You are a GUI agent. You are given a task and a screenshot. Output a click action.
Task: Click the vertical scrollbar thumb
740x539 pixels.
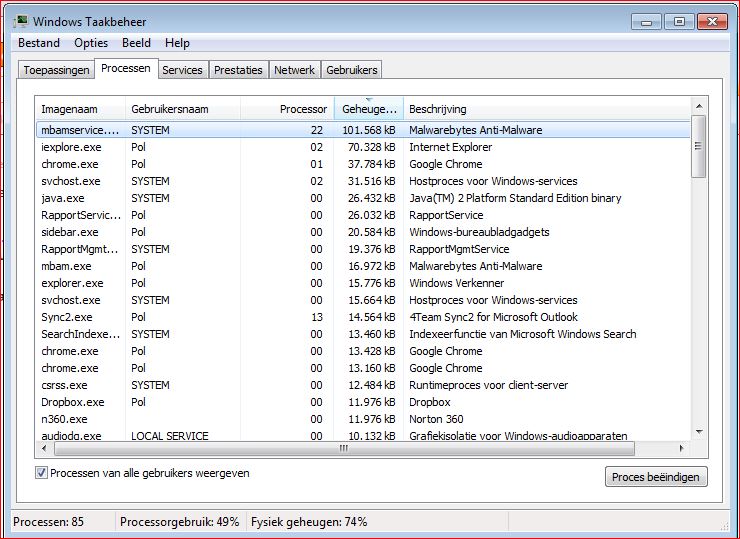pyautogui.click(x=698, y=146)
